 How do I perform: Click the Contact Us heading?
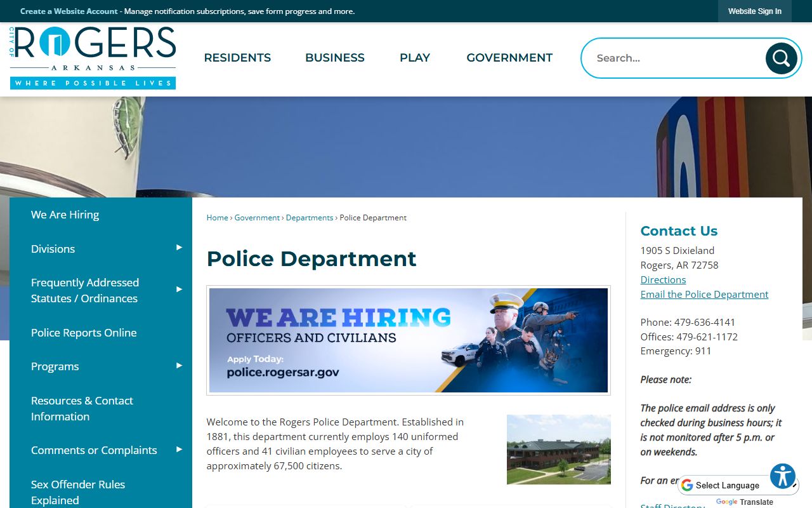[679, 231]
